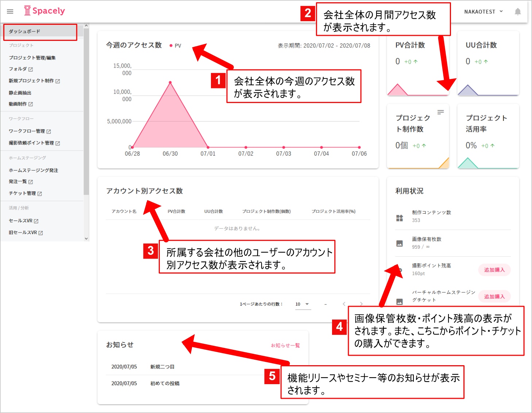The image size is (532, 413).
Task: Click menu icon on プロジェクト制作数 card
Action: [441, 112]
